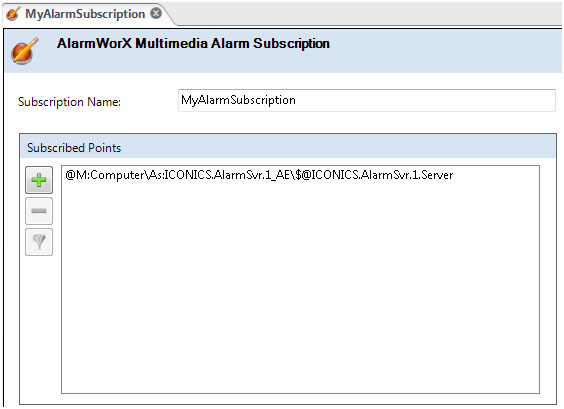
Task: Open the filter funnel for subscribed points
Action: [39, 242]
